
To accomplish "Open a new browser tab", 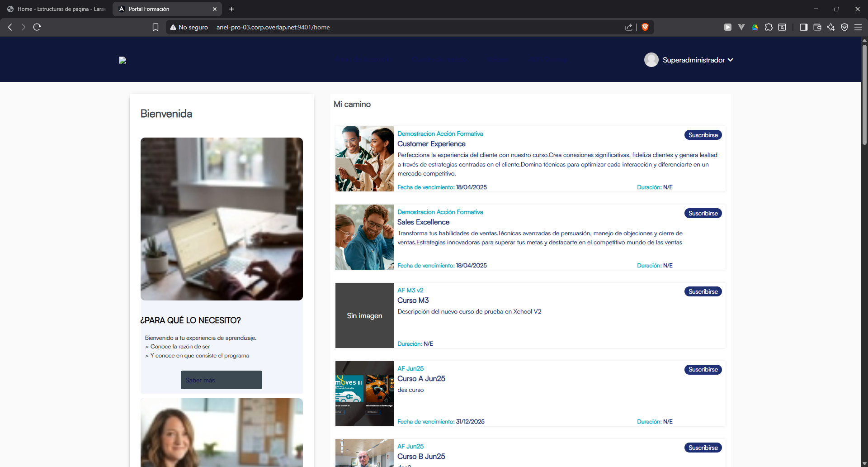I will pos(231,9).
